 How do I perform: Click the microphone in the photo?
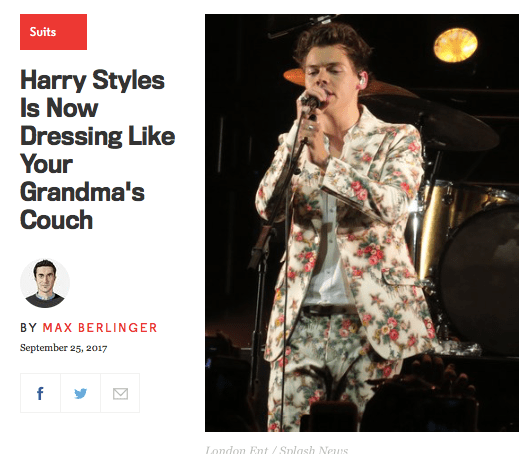click(311, 102)
